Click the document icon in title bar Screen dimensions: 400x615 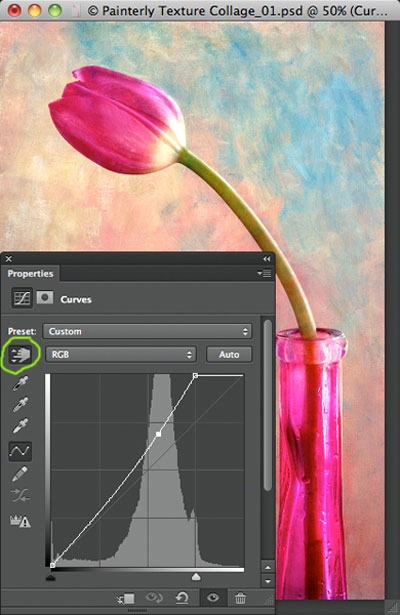[x=77, y=11]
